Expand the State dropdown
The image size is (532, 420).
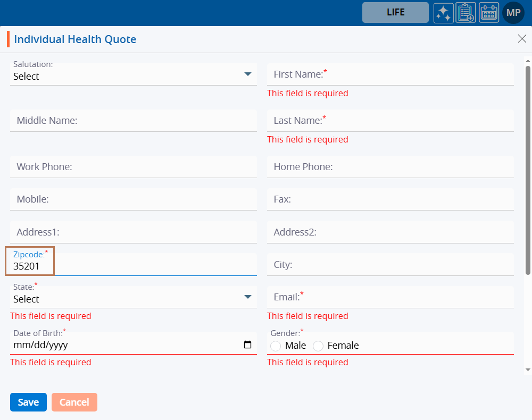[247, 297]
